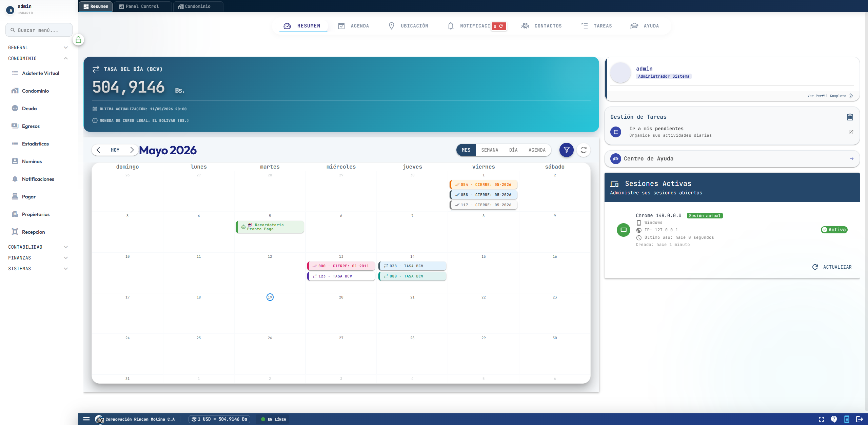The image size is (868, 425).
Task: Click the Propietarios building icon
Action: [x=15, y=214]
